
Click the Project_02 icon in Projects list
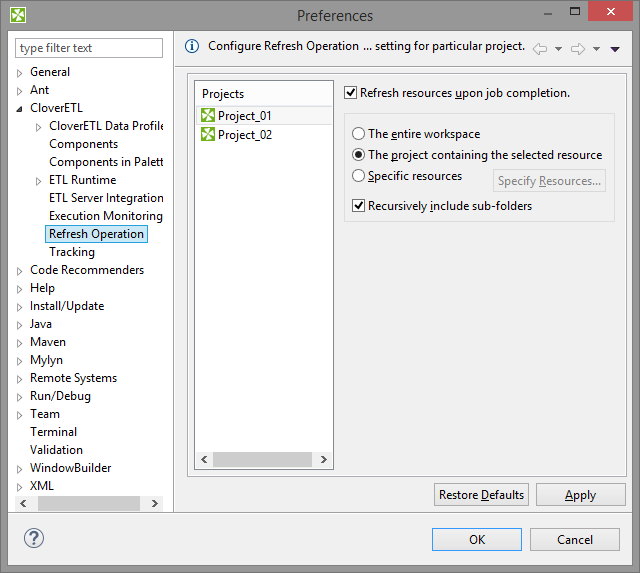[x=208, y=134]
